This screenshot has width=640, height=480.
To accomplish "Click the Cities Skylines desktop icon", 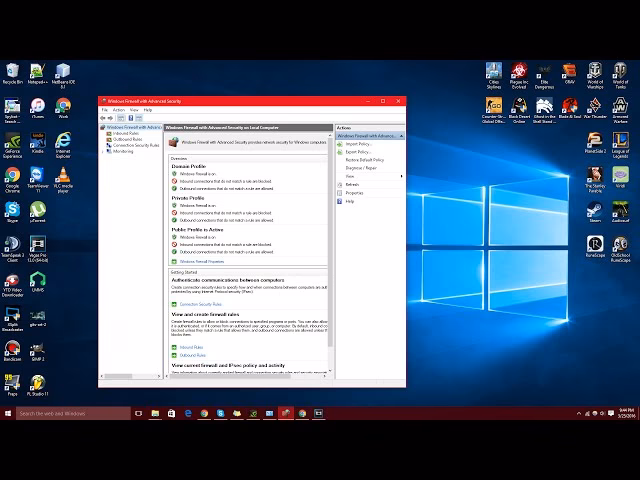I will pyautogui.click(x=493, y=76).
